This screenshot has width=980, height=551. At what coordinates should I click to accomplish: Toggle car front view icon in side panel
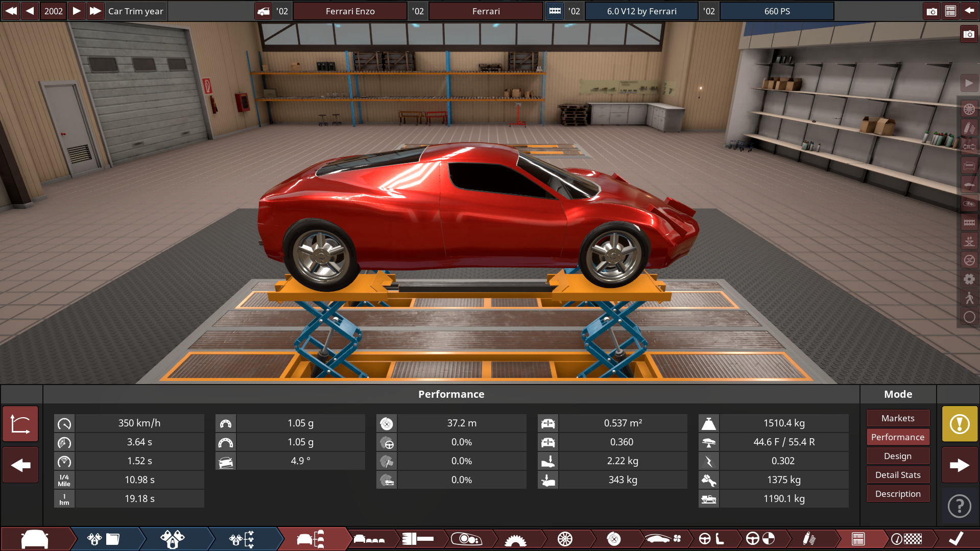[969, 165]
